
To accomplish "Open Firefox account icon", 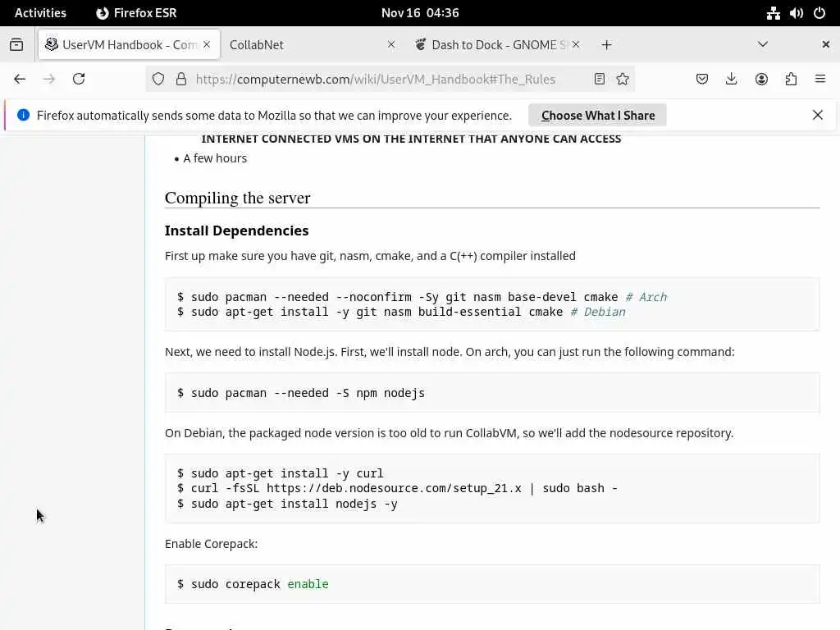I will 761,79.
